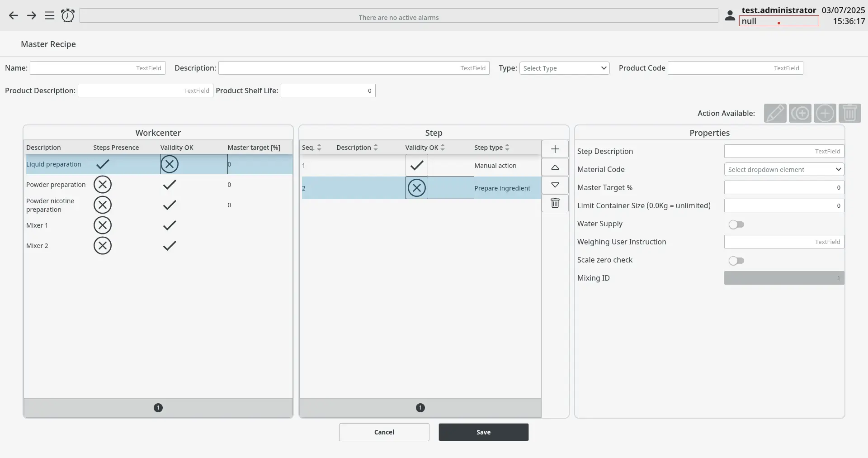The image size is (868, 458).
Task: Click Validity OK checkmark for Mixer 2
Action: (x=170, y=246)
